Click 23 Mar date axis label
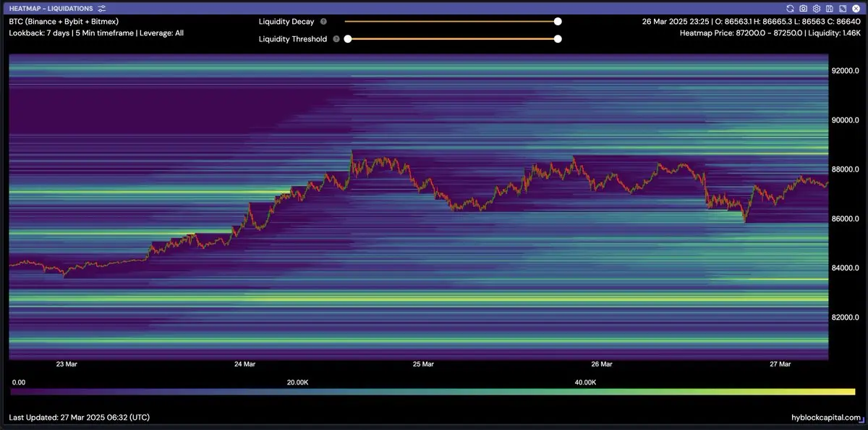 (x=67, y=364)
